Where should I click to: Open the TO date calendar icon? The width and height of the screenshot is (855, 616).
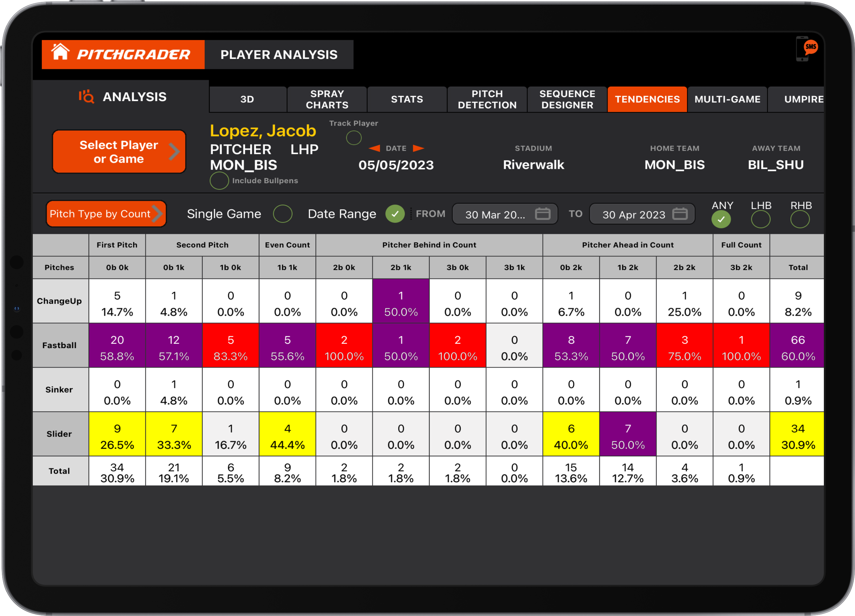[680, 214]
